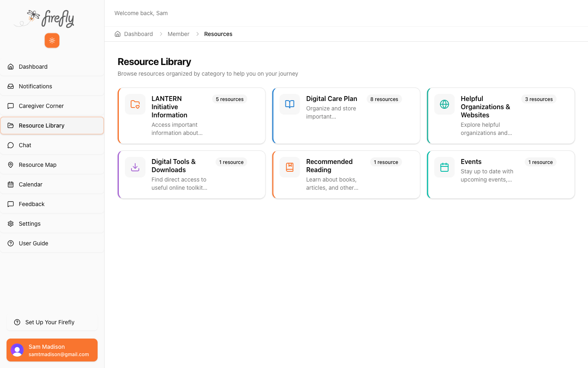This screenshot has height=368, width=588.
Task: Navigate to Dashboard via the breadcrumb
Action: tap(138, 34)
